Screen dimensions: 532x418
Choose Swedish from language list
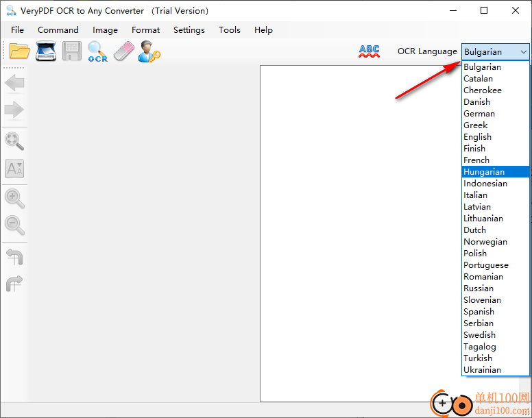click(x=496, y=334)
